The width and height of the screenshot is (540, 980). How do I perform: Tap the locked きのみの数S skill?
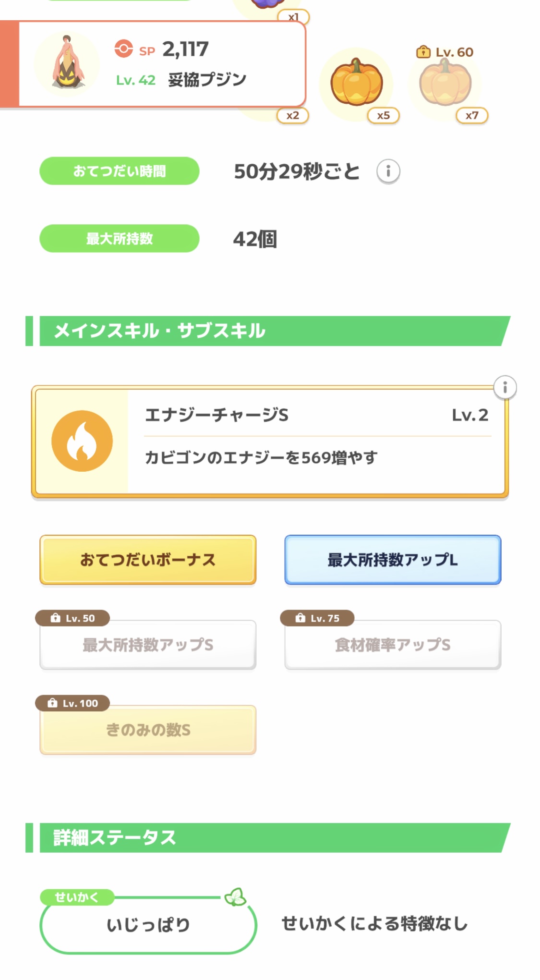[148, 730]
